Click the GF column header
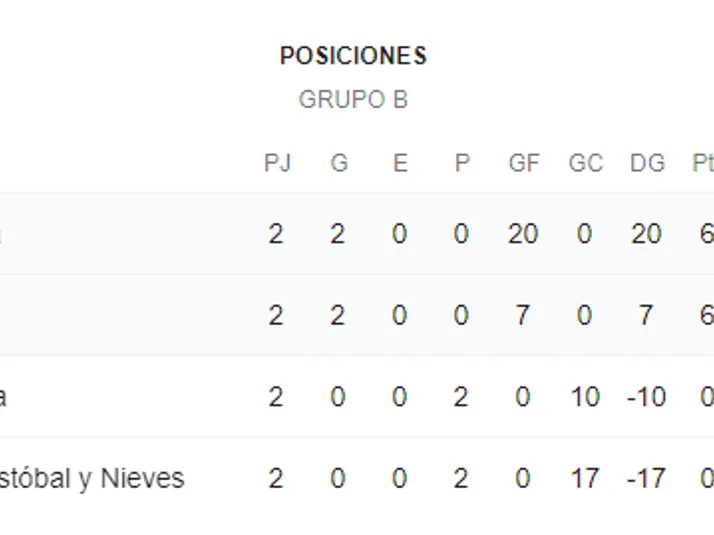Viewport: 714px width, 535px height. click(x=524, y=163)
